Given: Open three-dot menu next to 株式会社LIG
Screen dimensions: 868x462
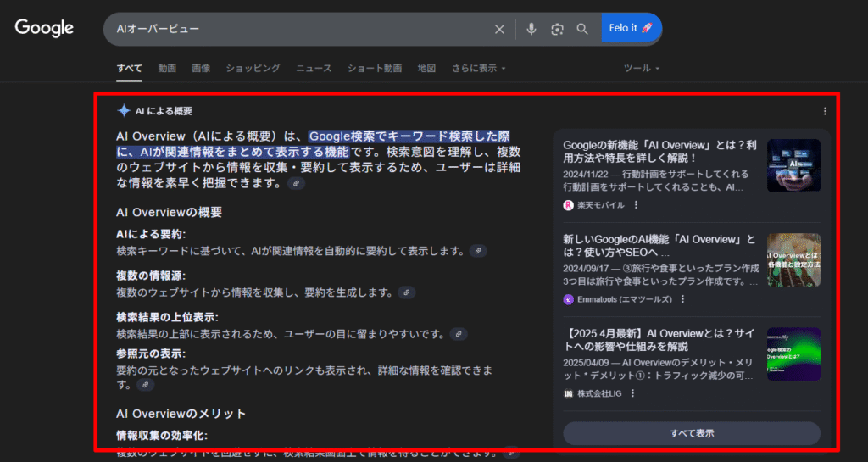Looking at the screenshot, I should 632,392.
